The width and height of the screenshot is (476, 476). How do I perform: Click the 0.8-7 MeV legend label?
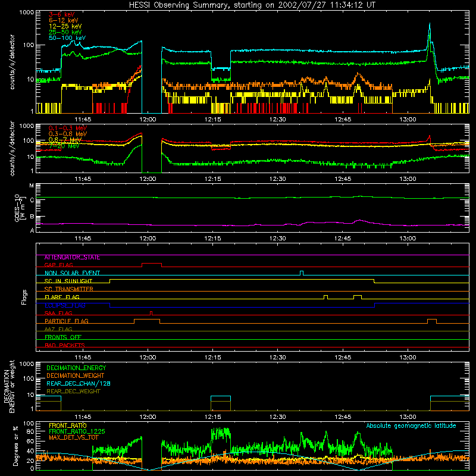click(x=65, y=140)
